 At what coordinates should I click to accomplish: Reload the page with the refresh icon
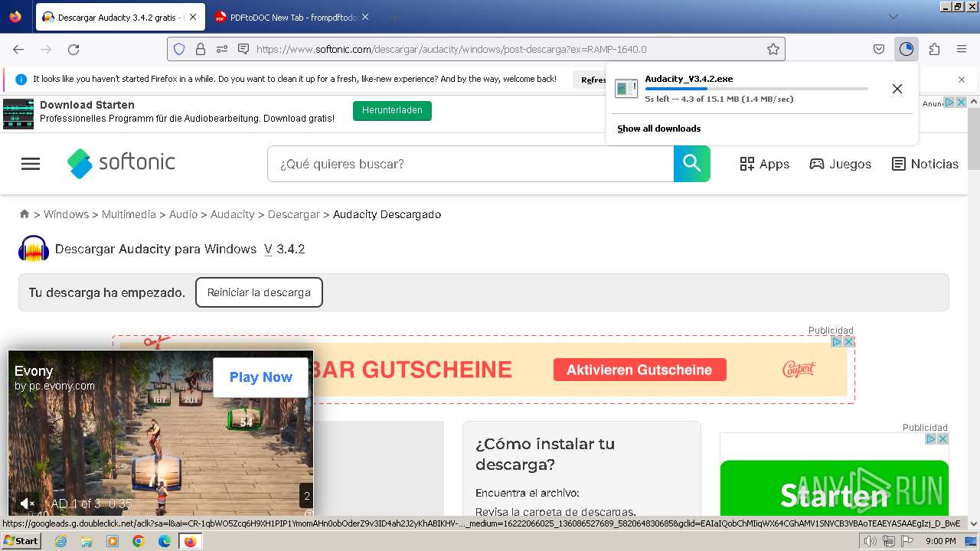73,49
